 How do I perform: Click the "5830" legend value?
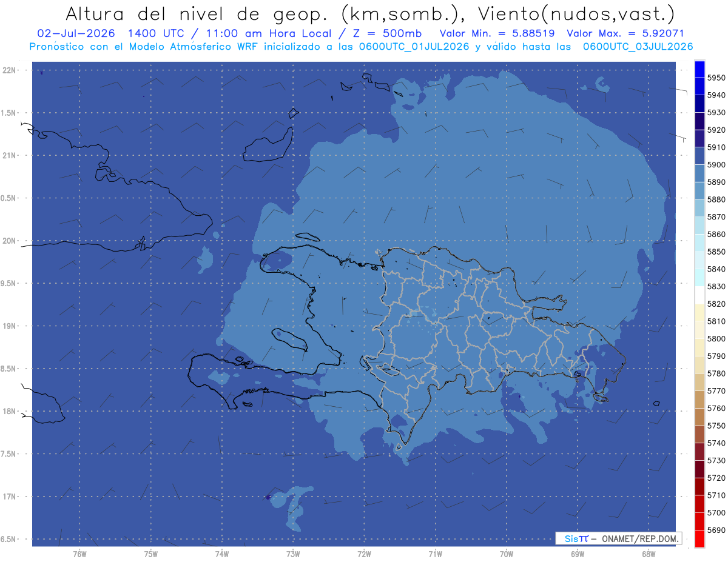[x=716, y=286]
